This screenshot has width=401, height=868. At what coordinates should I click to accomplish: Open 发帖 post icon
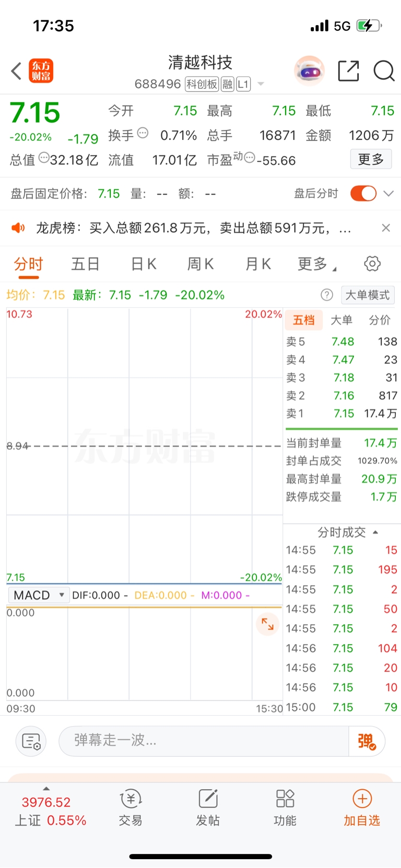(208, 807)
